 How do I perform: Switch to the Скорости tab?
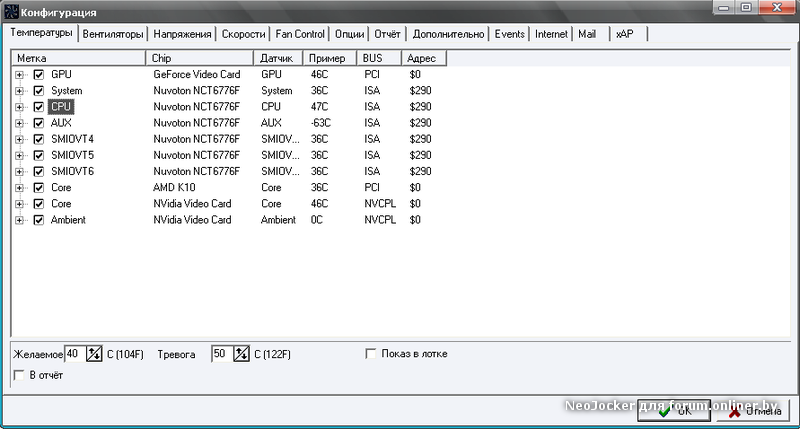[x=243, y=34]
